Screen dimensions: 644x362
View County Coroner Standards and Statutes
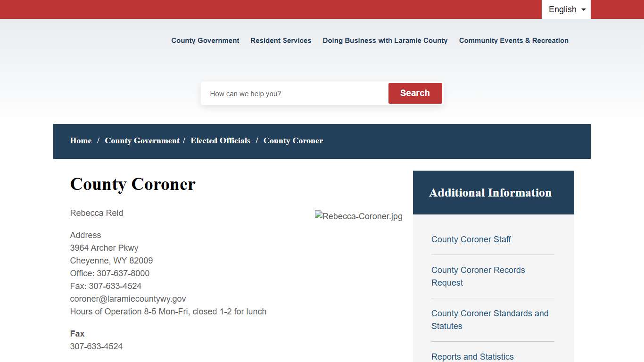[x=490, y=320]
